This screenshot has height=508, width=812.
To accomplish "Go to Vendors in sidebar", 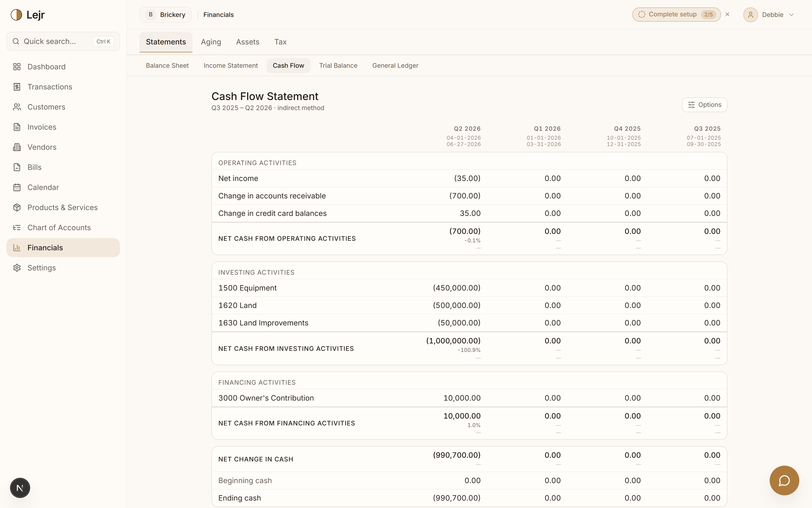I will pos(63,147).
